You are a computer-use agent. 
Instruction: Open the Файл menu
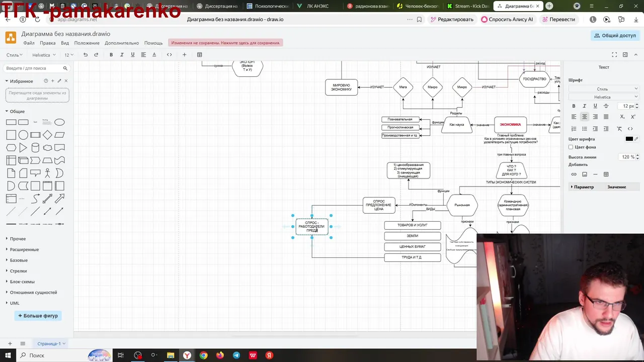(x=29, y=43)
